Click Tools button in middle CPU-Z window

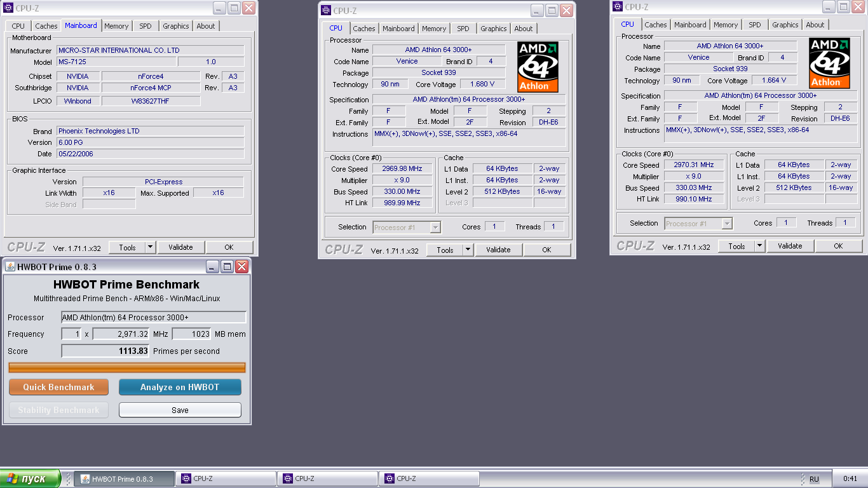coord(445,250)
